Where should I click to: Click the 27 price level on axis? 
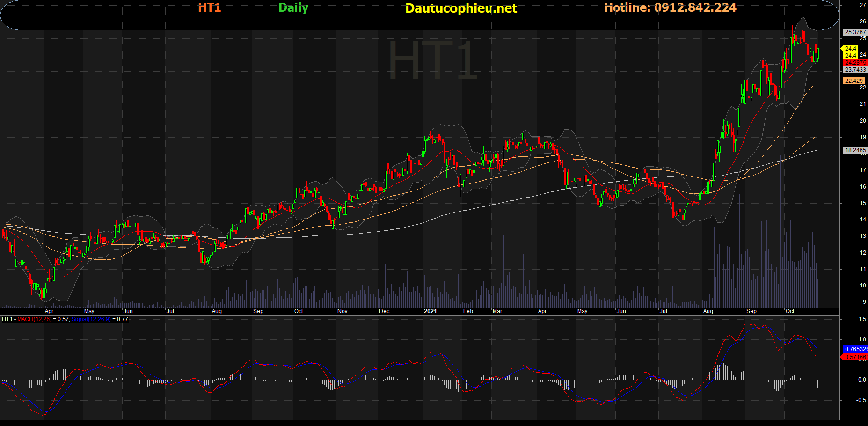862,5
